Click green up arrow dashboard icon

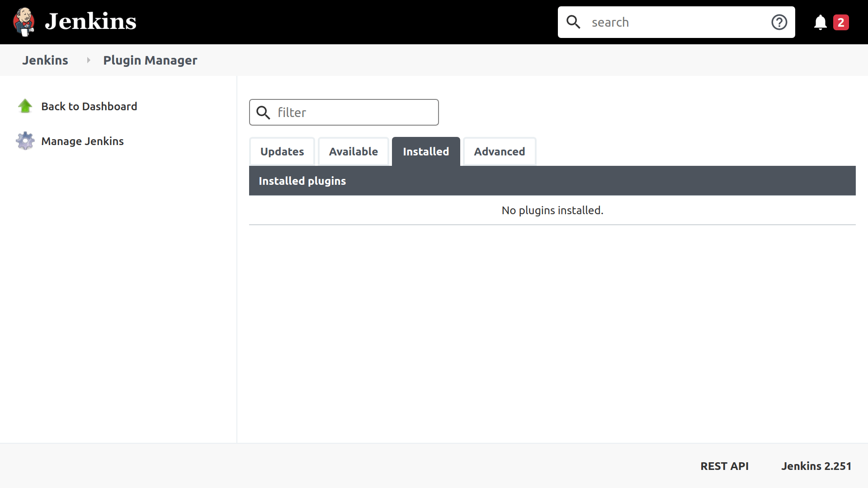[25, 106]
